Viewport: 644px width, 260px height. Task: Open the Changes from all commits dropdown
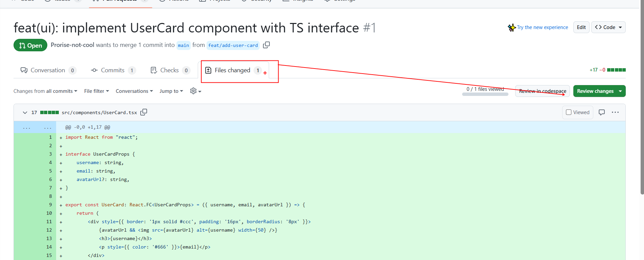pyautogui.click(x=45, y=91)
